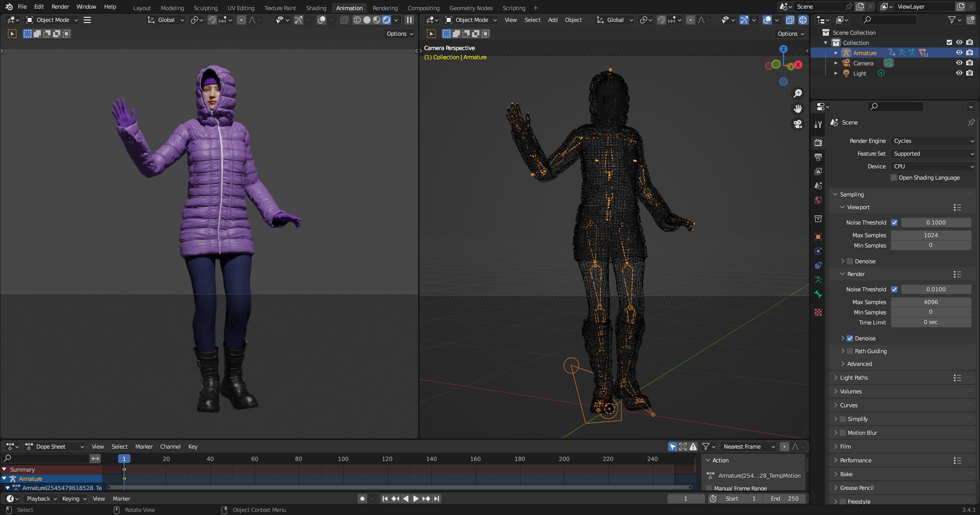Image resolution: width=980 pixels, height=515 pixels.
Task: Disable the Render Denoise checkbox
Action: tap(850, 338)
